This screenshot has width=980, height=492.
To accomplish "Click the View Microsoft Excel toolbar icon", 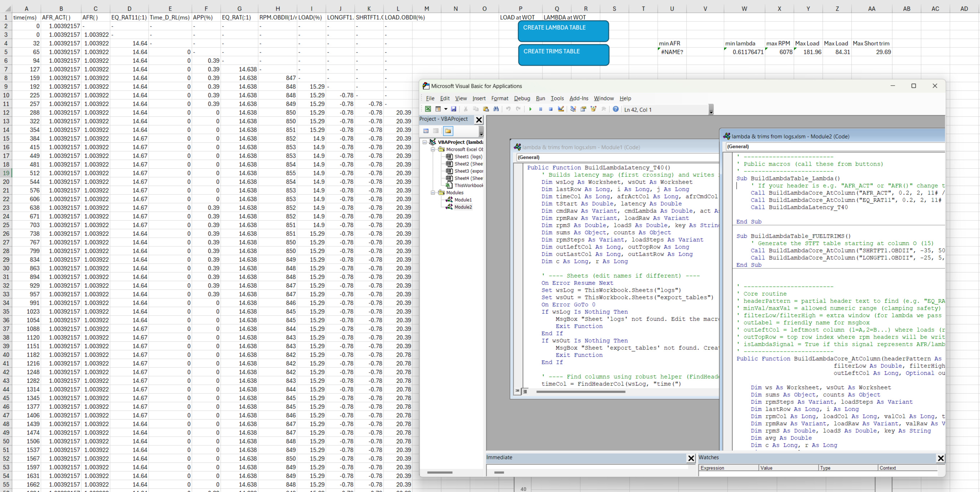I will click(428, 109).
